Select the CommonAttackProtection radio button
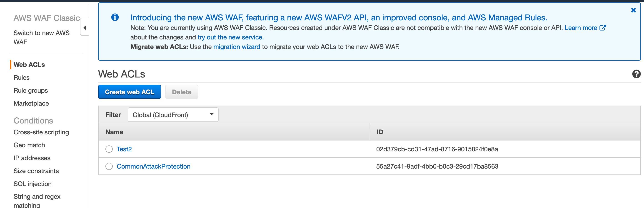 point(109,166)
